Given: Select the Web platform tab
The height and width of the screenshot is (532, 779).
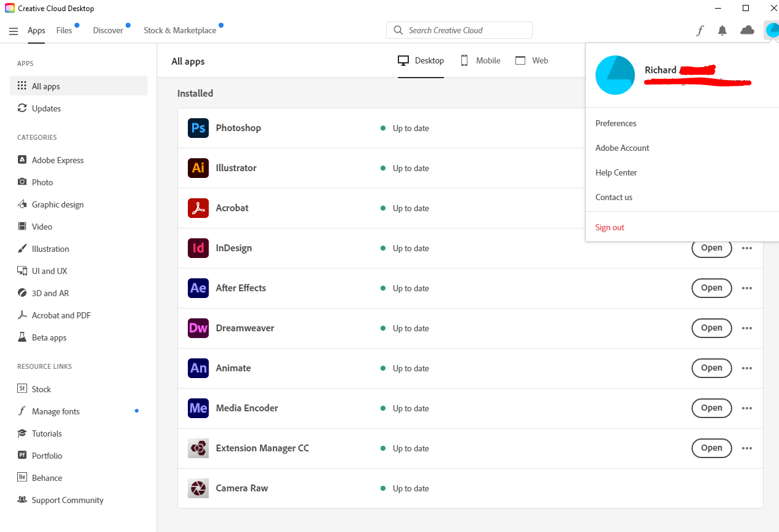Looking at the screenshot, I should pos(531,60).
